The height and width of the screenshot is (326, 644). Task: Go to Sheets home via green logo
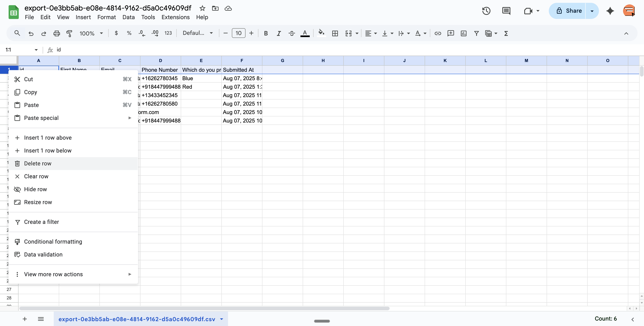[x=13, y=12]
